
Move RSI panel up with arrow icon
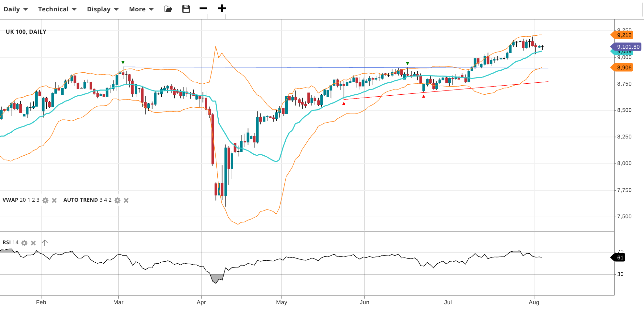click(45, 243)
